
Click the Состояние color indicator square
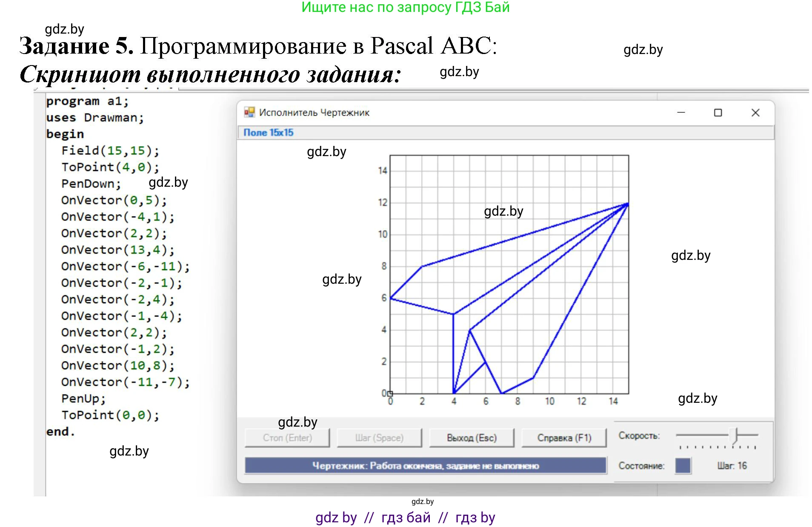(683, 466)
